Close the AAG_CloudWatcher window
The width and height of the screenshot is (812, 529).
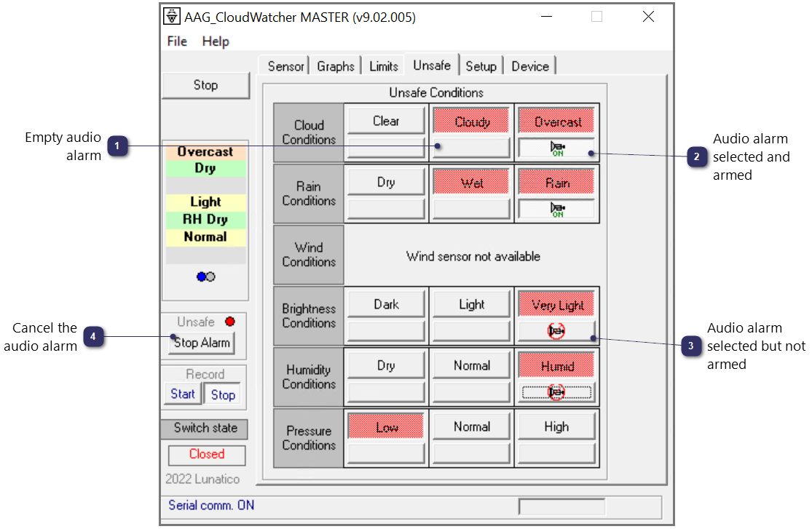(x=648, y=17)
